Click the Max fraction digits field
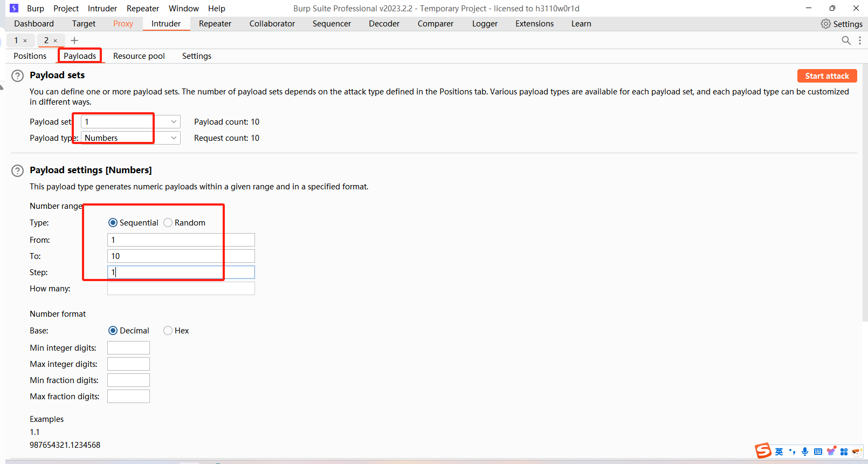868x464 pixels. pos(128,397)
